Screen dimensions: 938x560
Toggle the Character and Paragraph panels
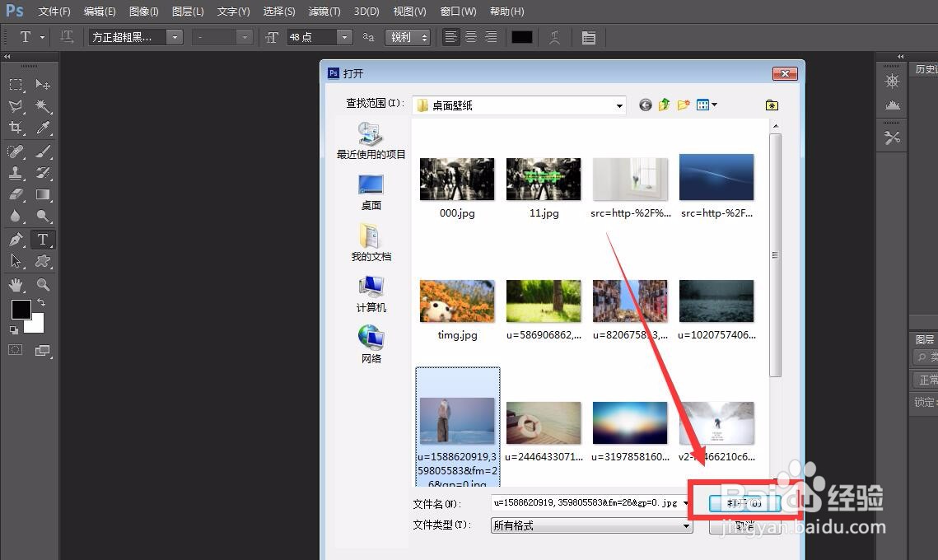(589, 37)
